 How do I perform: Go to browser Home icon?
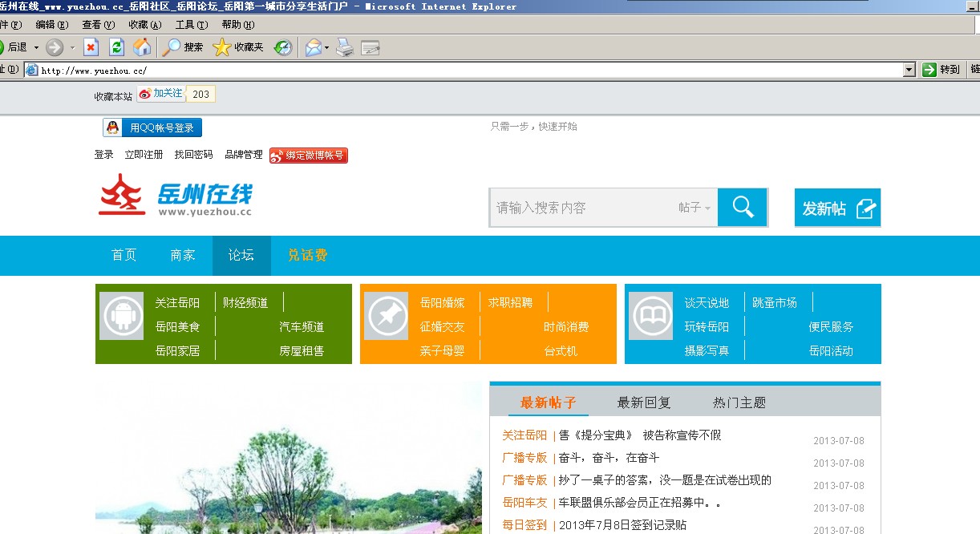click(141, 47)
